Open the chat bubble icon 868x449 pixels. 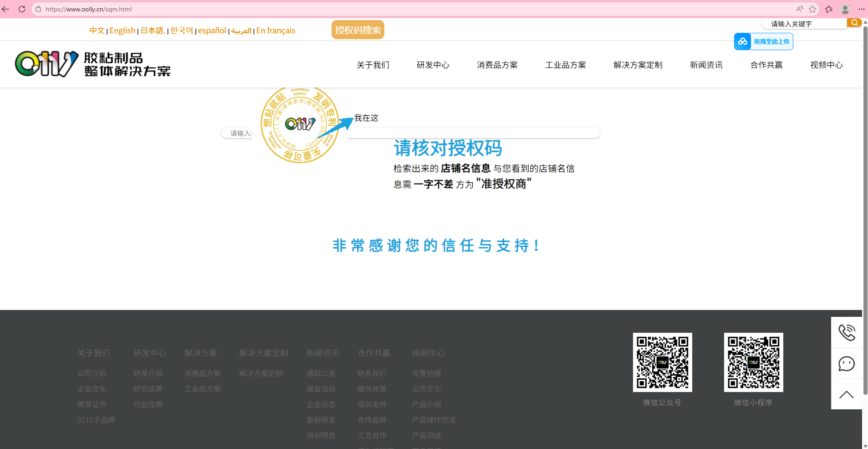click(x=847, y=364)
